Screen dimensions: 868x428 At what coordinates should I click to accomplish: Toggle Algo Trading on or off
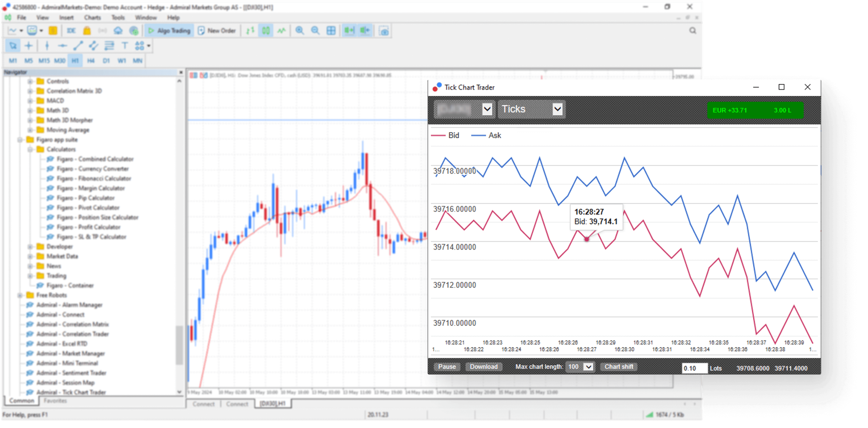click(168, 30)
